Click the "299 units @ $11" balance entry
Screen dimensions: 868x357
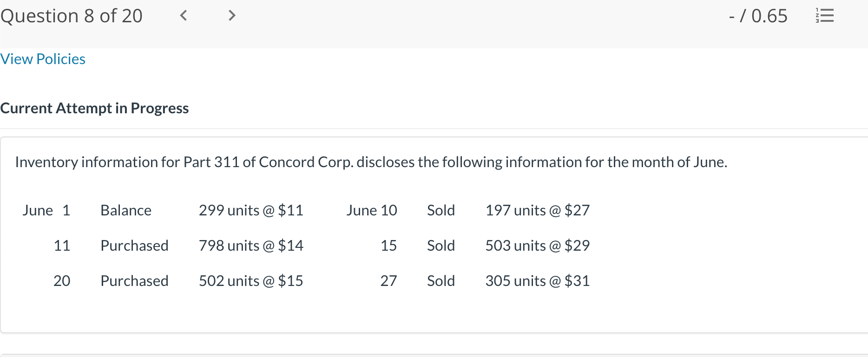pyautogui.click(x=251, y=210)
